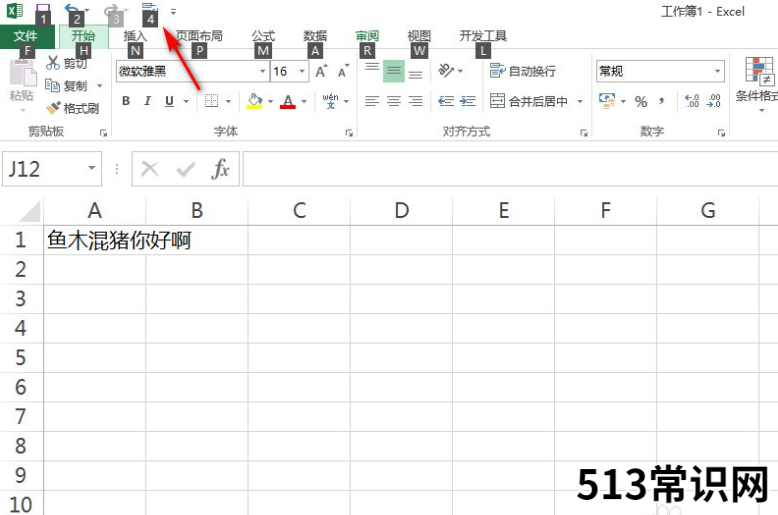778x515 pixels.
Task: Click the formula bar input
Action: click(x=510, y=169)
